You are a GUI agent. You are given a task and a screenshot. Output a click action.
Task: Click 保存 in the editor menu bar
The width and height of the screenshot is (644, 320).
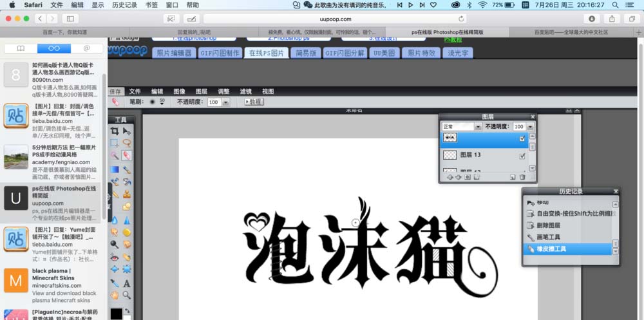click(115, 91)
